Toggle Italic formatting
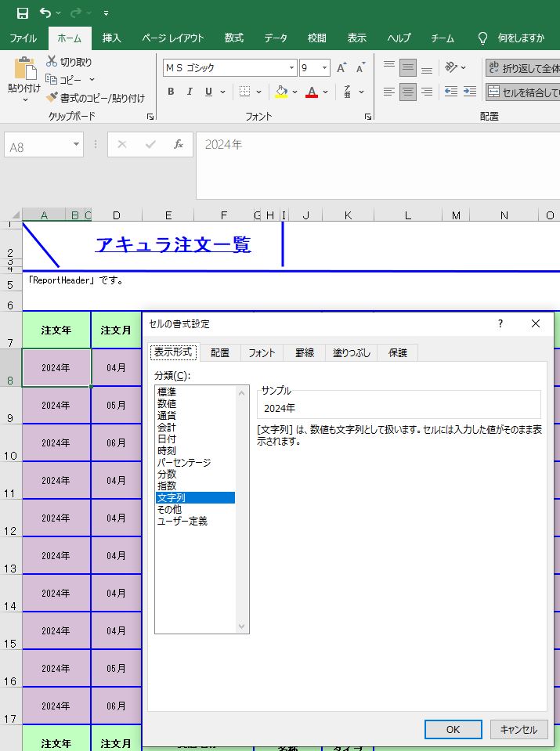This screenshot has height=751, width=560. (190, 92)
